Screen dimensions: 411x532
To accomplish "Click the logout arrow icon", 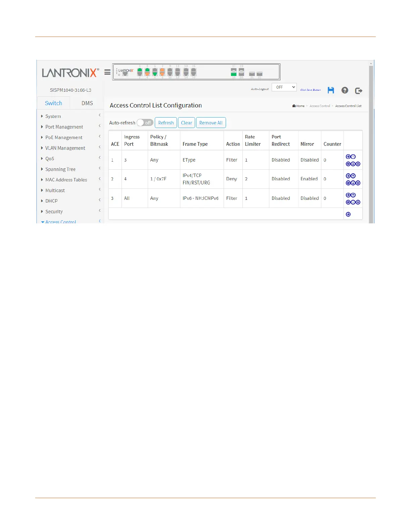I will [359, 90].
